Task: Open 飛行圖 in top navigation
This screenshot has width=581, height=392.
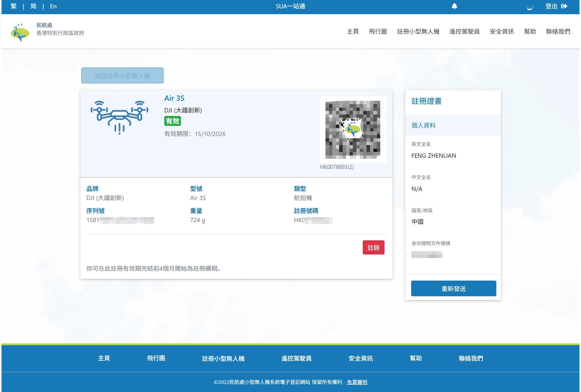Action: (x=378, y=31)
